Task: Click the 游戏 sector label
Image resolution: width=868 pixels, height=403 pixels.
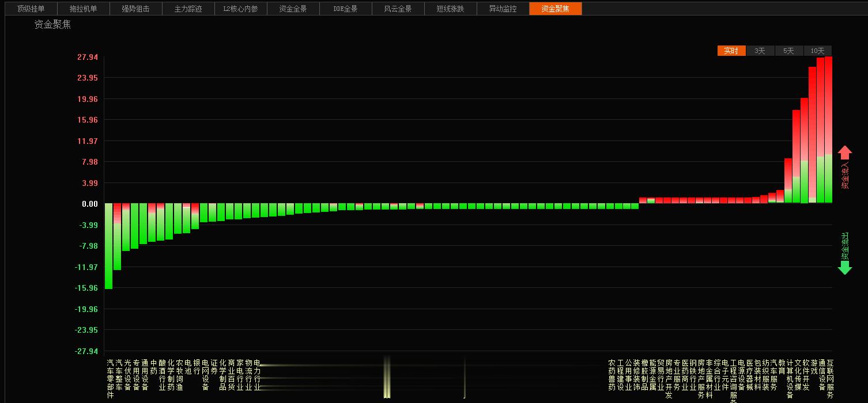Action: tap(814, 367)
